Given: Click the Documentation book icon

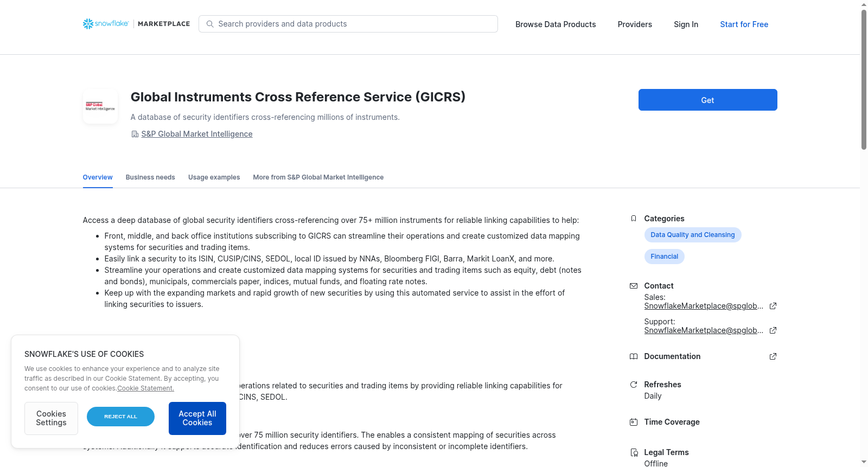Looking at the screenshot, I should pyautogui.click(x=633, y=356).
